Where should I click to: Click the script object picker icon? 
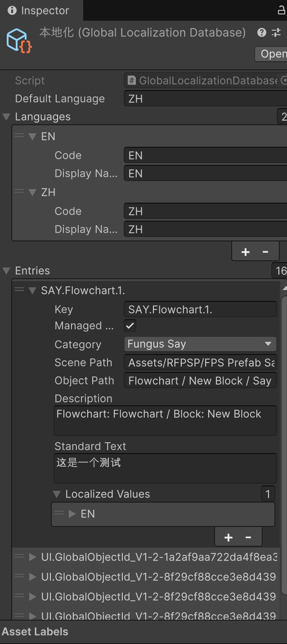[x=284, y=81]
